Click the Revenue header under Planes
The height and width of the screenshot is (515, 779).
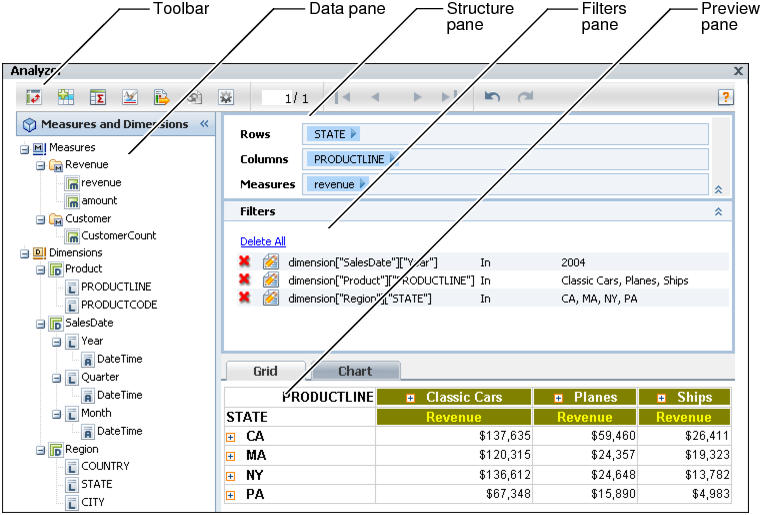(x=585, y=417)
